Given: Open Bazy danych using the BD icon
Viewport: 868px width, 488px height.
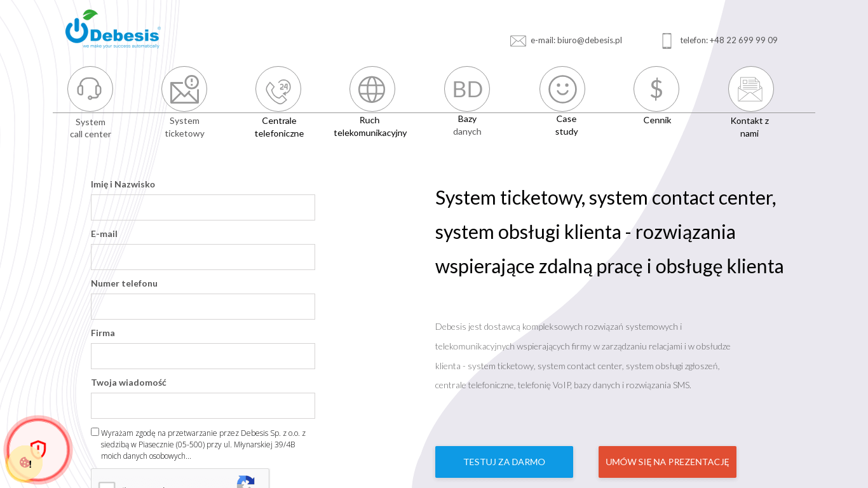Looking at the screenshot, I should (466, 89).
